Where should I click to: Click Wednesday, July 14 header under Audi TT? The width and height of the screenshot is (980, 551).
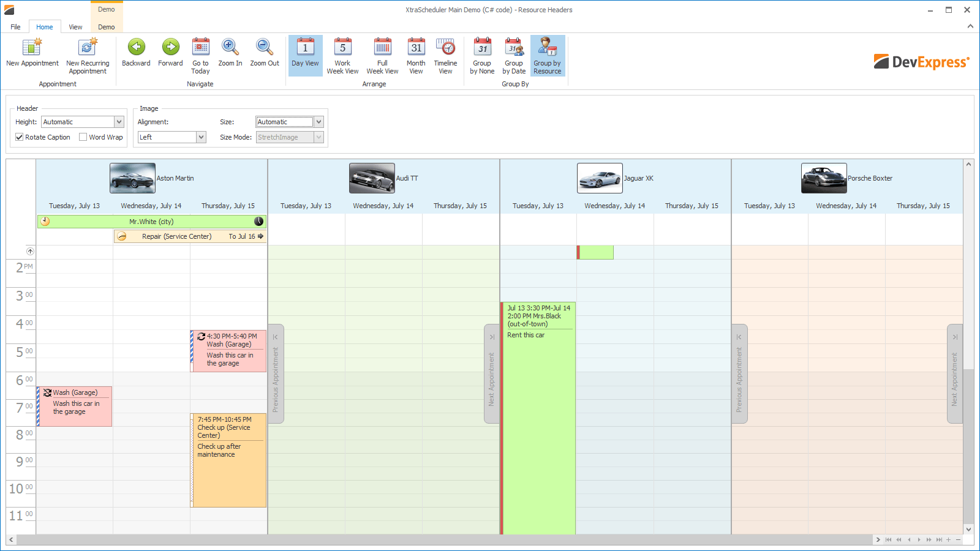tap(383, 206)
